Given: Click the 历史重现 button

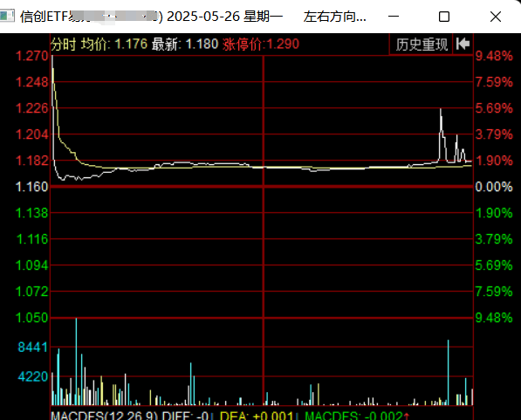Looking at the screenshot, I should pos(421,45).
